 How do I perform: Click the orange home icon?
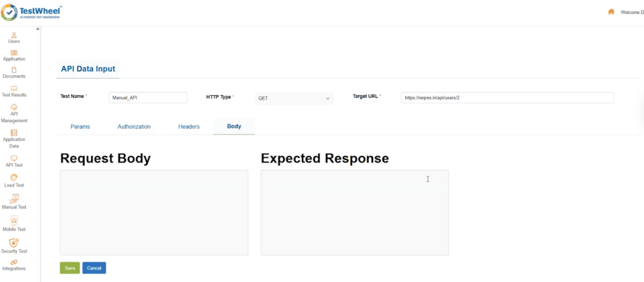(611, 12)
